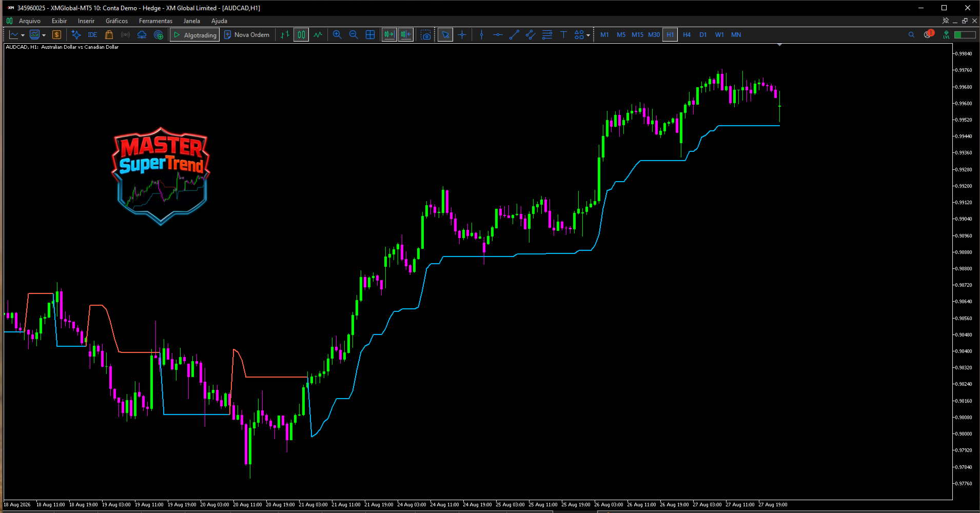Image resolution: width=980 pixels, height=513 pixels.
Task: Draw a horizontal line
Action: pyautogui.click(x=498, y=35)
